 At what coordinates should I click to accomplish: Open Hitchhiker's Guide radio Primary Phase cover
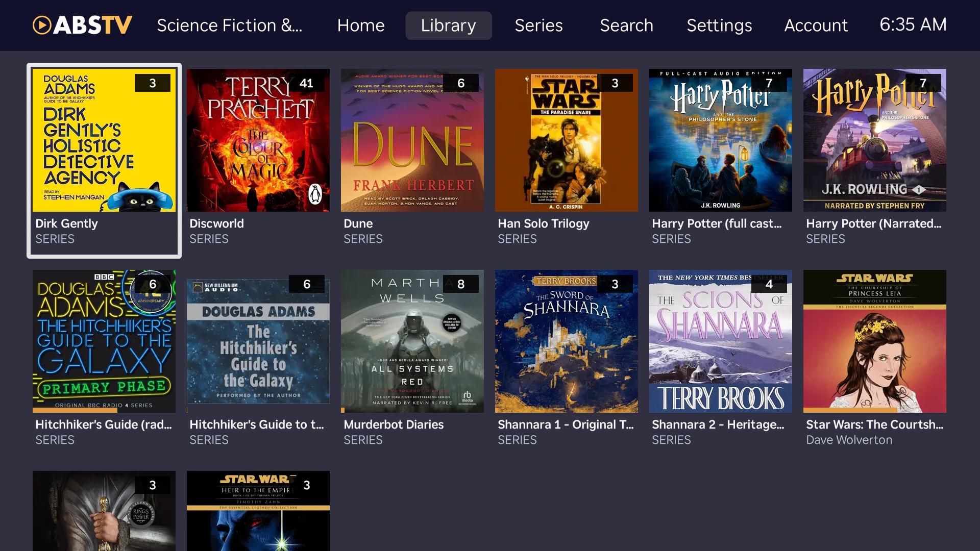(x=104, y=341)
